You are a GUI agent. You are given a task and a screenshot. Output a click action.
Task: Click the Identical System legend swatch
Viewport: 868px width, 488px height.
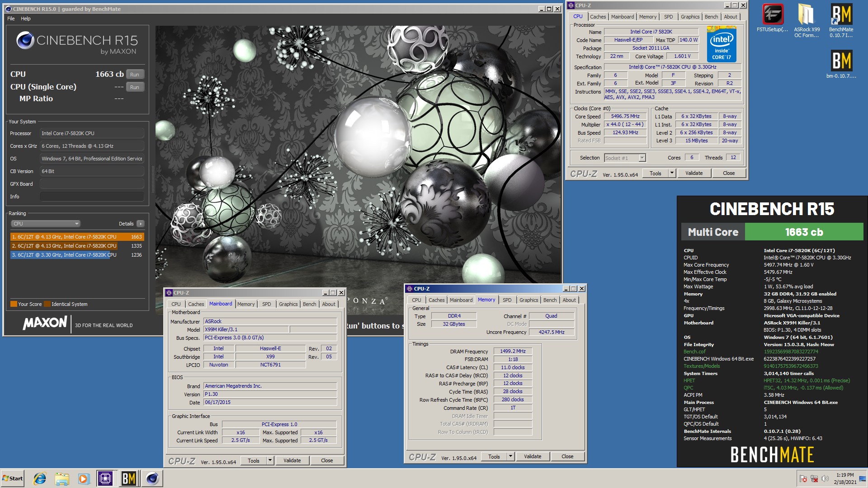pyautogui.click(x=47, y=304)
